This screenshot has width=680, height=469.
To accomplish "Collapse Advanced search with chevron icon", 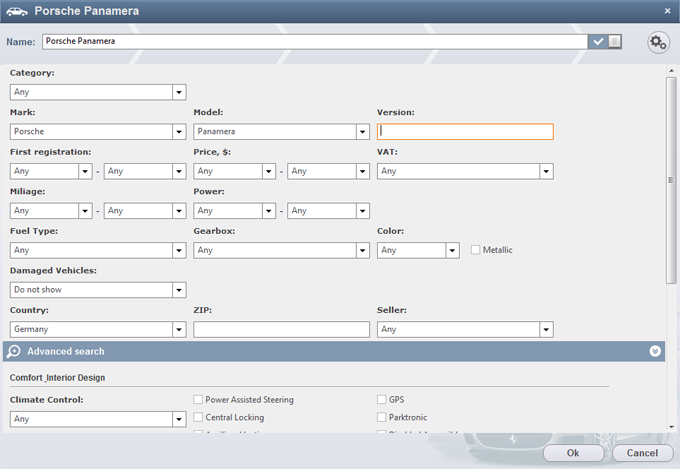I will [655, 351].
